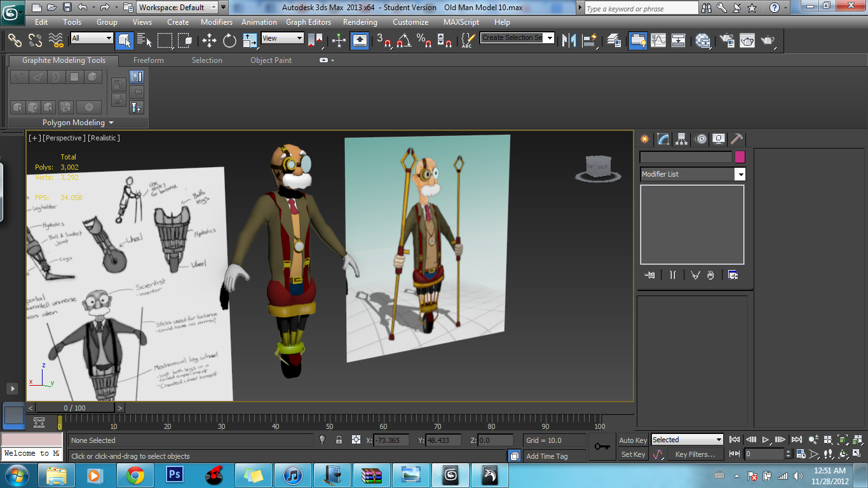Screen dimensions: 868x488
Task: Open the Key Filters dialog
Action: pos(695,454)
